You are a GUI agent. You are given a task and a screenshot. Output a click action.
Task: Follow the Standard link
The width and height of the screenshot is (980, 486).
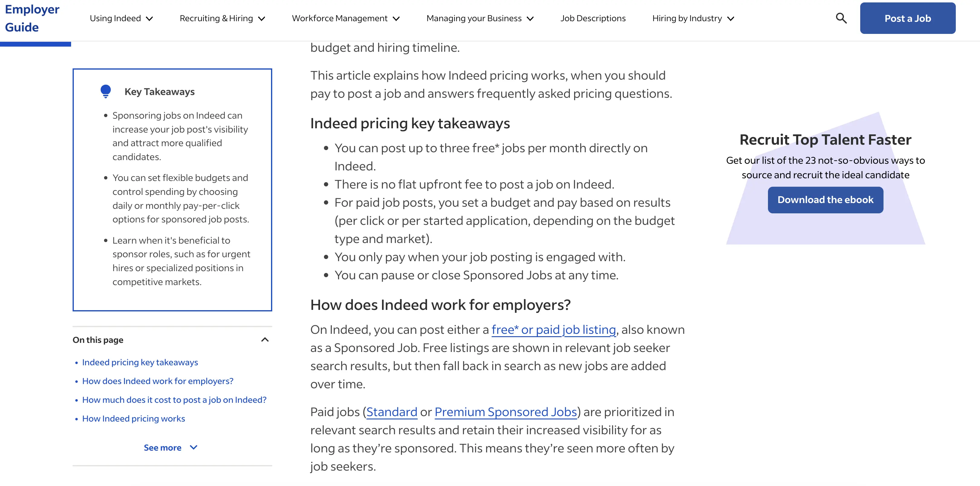[392, 412]
